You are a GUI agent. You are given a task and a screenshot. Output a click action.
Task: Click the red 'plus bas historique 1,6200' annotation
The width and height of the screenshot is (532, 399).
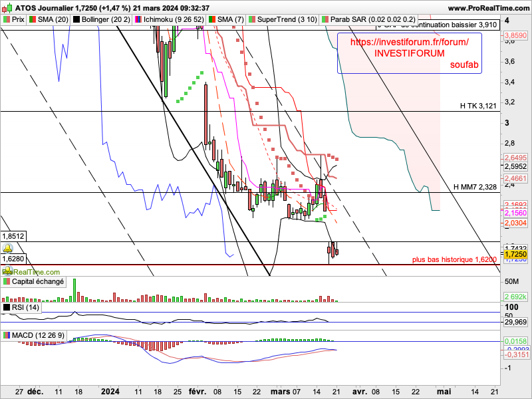pyautogui.click(x=454, y=260)
